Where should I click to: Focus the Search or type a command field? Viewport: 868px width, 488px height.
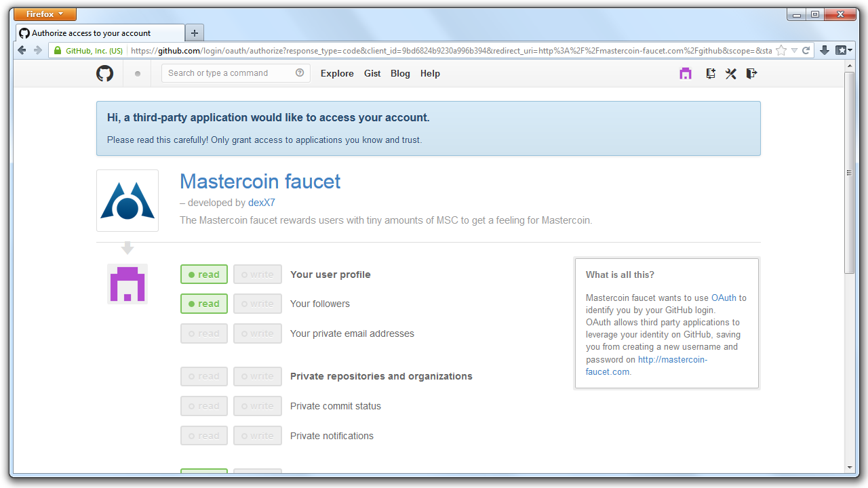235,73
